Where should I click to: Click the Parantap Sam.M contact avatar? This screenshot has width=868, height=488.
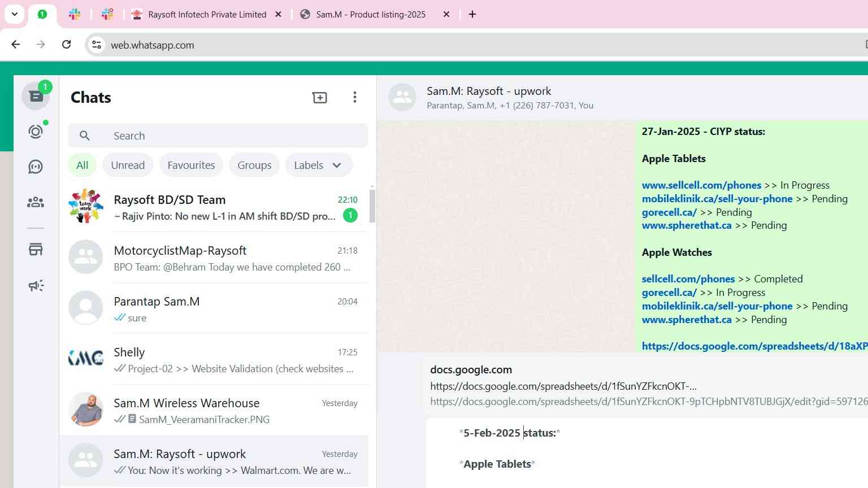tap(86, 308)
